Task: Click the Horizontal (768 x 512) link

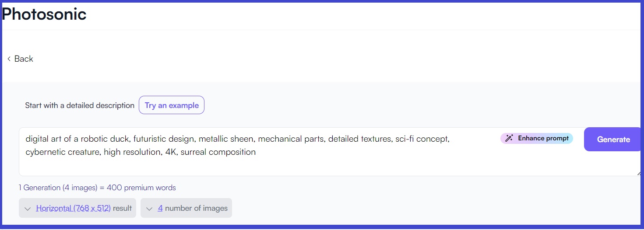Action: click(x=73, y=208)
